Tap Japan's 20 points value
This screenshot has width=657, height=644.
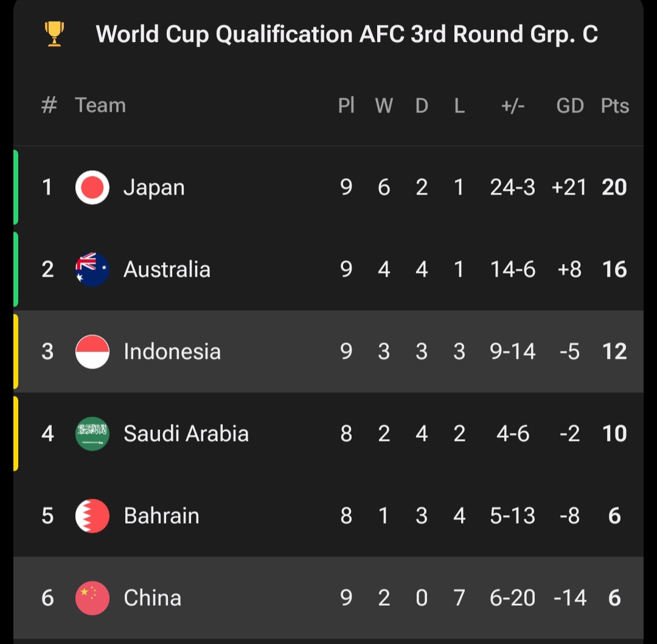(x=614, y=187)
